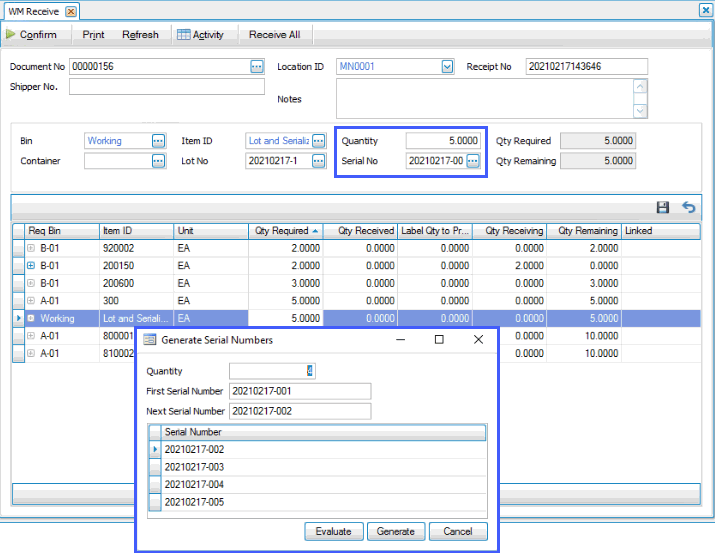The height and width of the screenshot is (553, 715).
Task: Open the Activity toolbar item
Action: [200, 35]
